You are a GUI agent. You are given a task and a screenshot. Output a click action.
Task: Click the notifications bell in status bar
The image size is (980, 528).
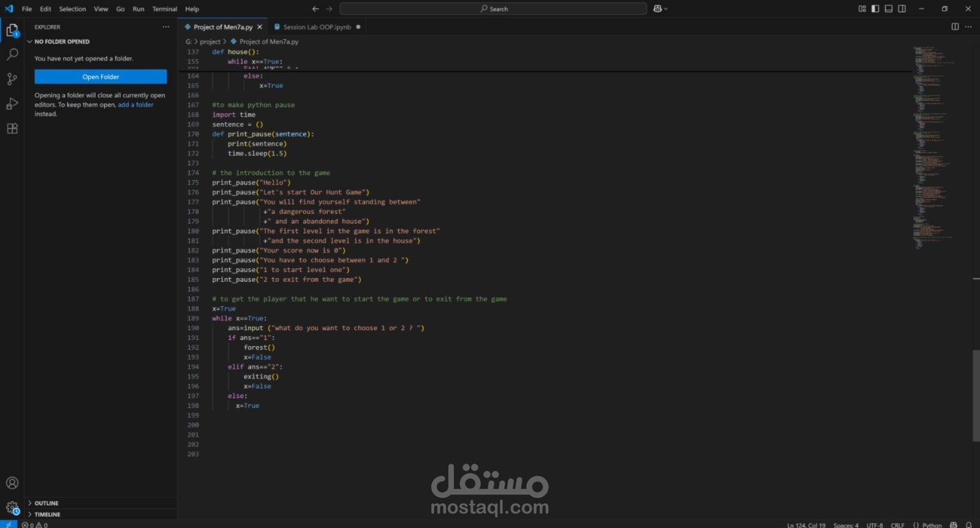(x=968, y=525)
